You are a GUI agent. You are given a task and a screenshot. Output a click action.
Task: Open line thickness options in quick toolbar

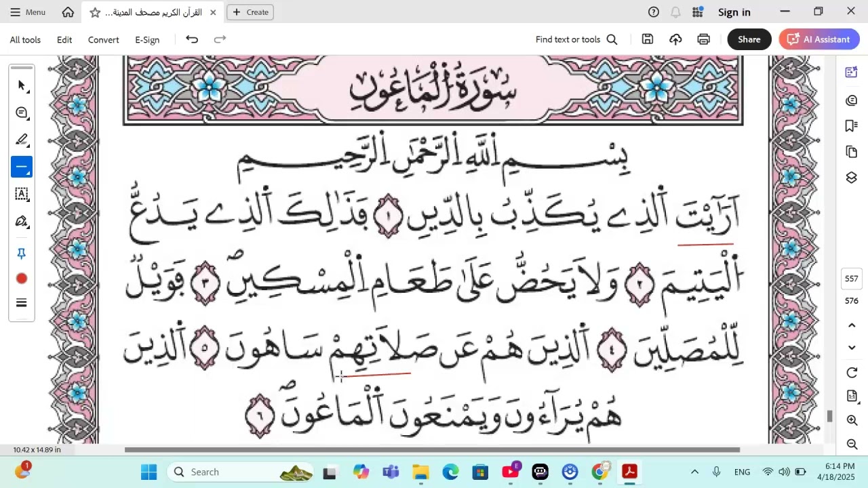pos(22,303)
